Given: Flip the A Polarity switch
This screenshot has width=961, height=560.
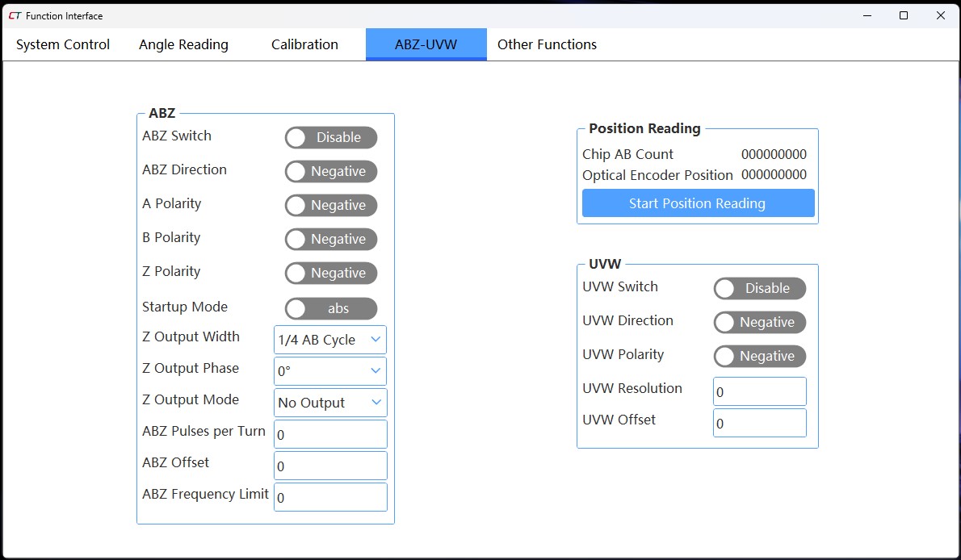Looking at the screenshot, I should [330, 205].
